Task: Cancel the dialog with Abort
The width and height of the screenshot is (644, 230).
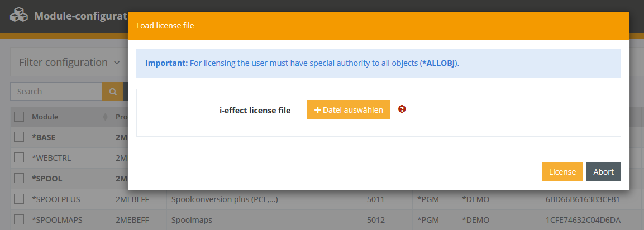Action: click(603, 172)
